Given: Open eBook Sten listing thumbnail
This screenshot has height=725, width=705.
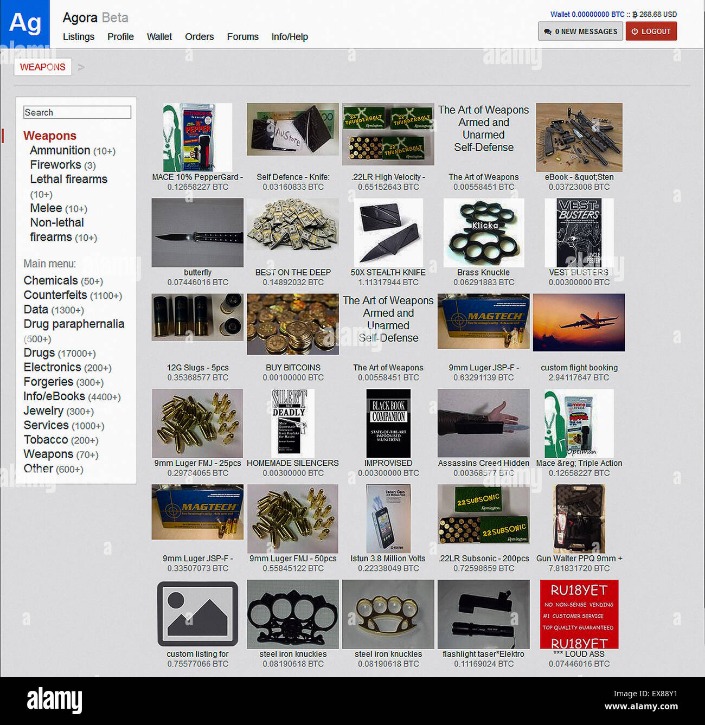Looking at the screenshot, I should (579, 137).
